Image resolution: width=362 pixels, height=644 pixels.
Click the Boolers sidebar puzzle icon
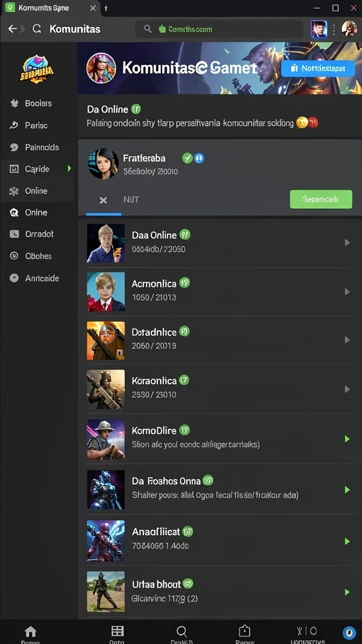tap(14, 104)
